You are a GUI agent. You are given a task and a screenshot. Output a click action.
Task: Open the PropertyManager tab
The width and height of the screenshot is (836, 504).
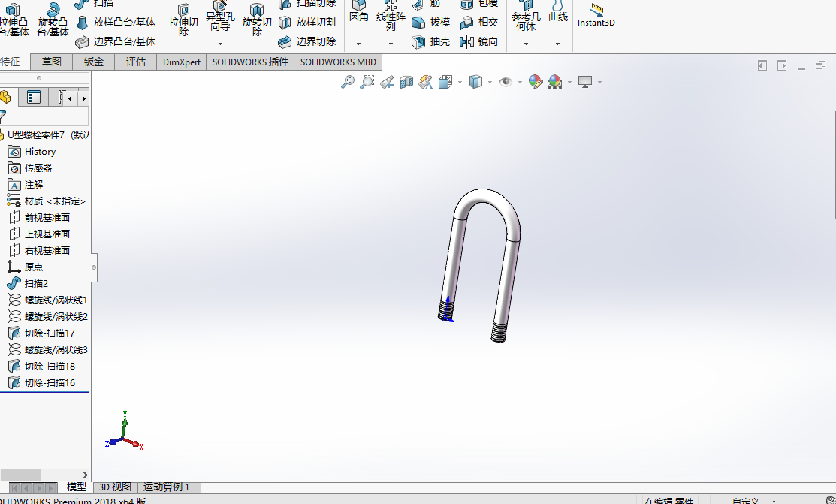34,97
